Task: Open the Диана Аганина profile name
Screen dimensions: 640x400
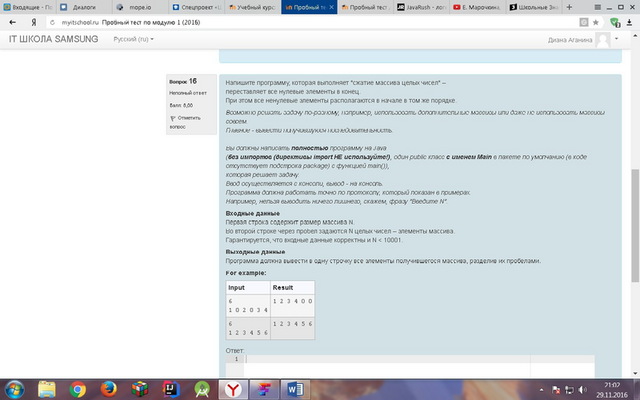Action: 570,40
